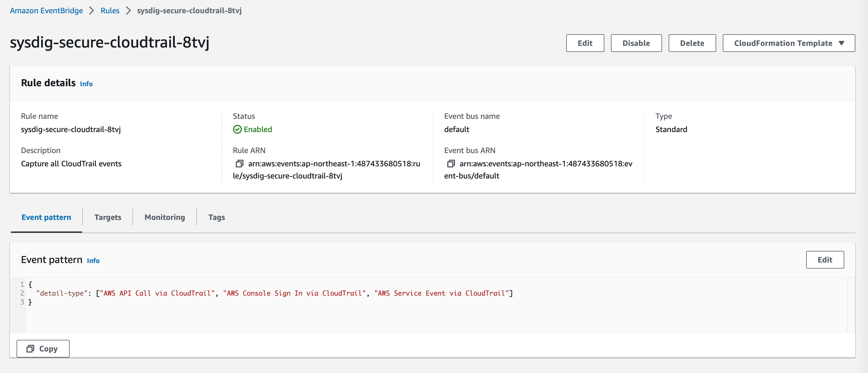Select the Tags tab

pos(217,217)
